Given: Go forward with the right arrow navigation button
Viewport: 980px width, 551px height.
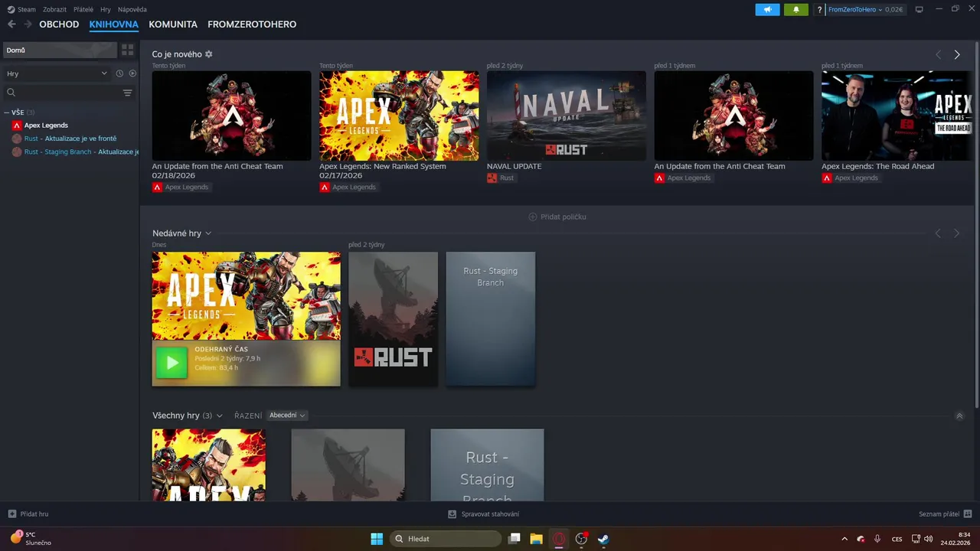Looking at the screenshot, I should click(x=28, y=24).
